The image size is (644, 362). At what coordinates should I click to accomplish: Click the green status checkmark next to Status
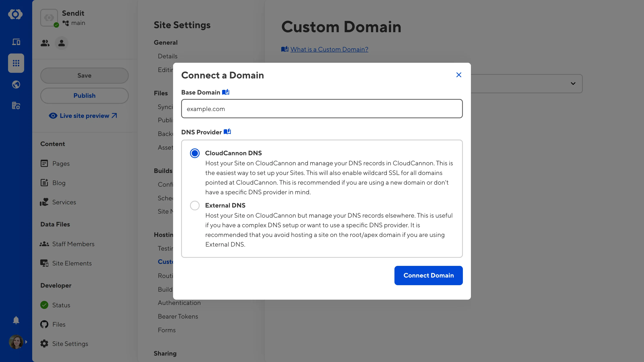(44, 305)
